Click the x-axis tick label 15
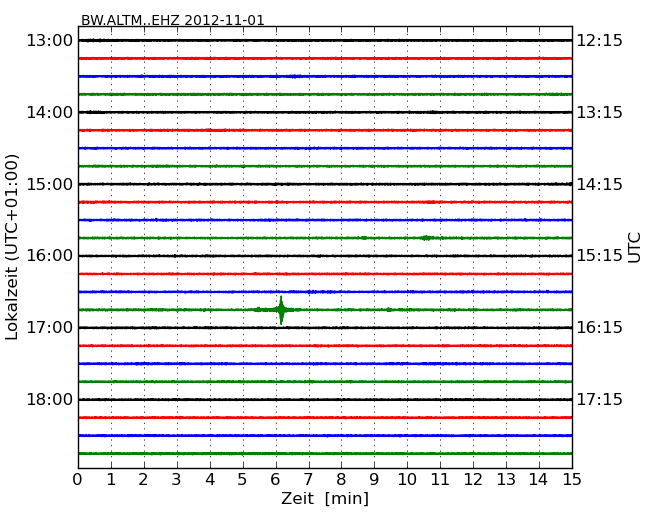The image size is (650, 520). click(572, 479)
